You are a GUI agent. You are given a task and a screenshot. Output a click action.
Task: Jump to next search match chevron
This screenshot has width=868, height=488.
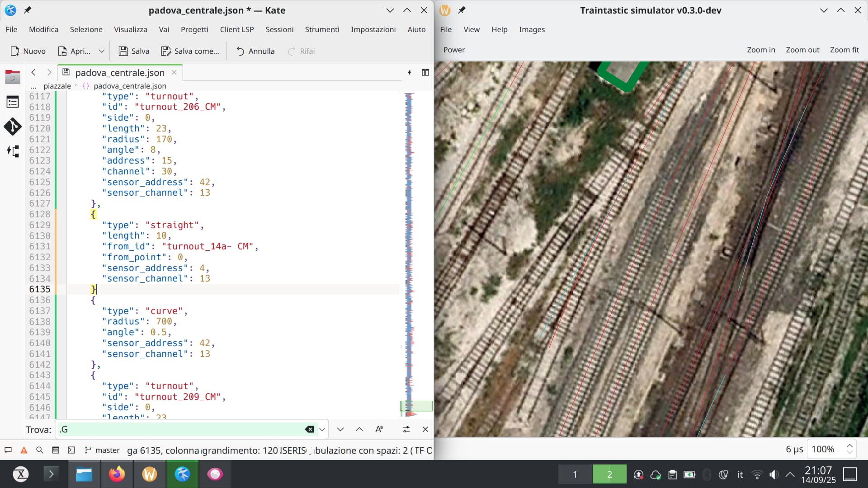click(x=340, y=429)
